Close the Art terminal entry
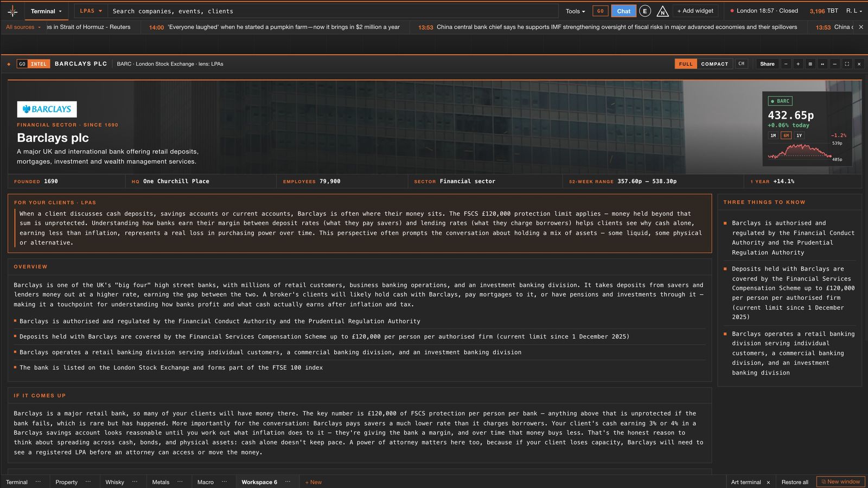The height and width of the screenshot is (488, 868). click(x=768, y=482)
